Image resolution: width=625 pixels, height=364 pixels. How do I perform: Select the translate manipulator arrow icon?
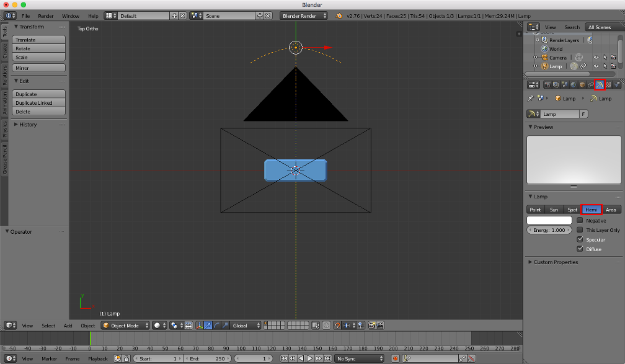(208, 326)
